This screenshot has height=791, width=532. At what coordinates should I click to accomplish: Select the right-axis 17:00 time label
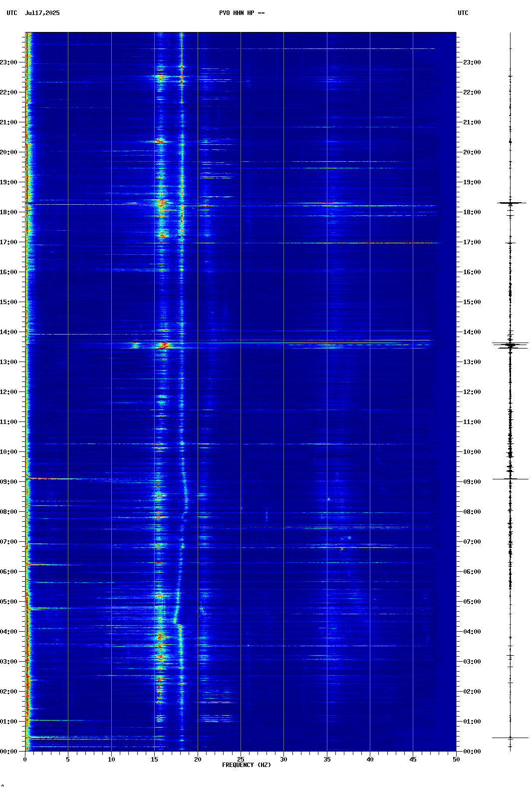[472, 242]
